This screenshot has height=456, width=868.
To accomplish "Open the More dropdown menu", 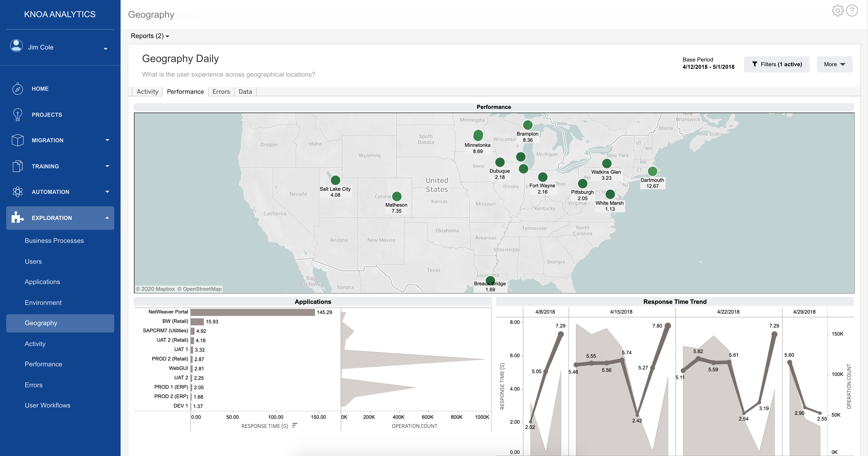I will click(834, 64).
